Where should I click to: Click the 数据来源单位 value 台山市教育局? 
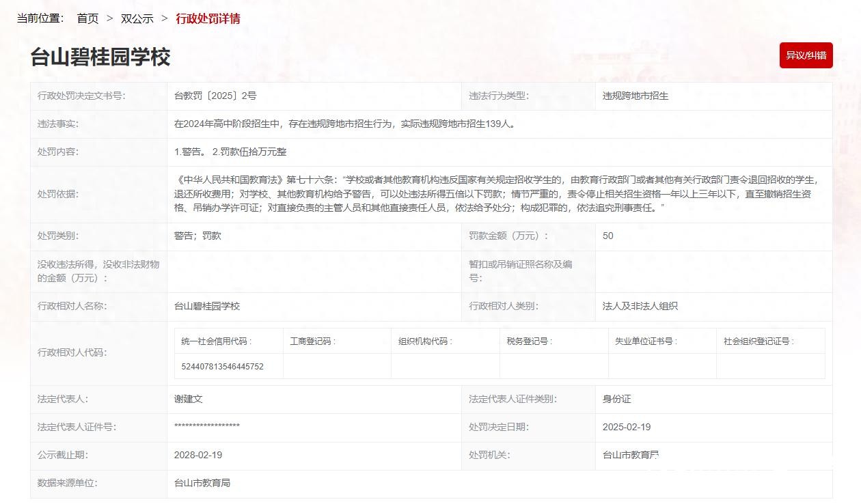click(x=202, y=483)
